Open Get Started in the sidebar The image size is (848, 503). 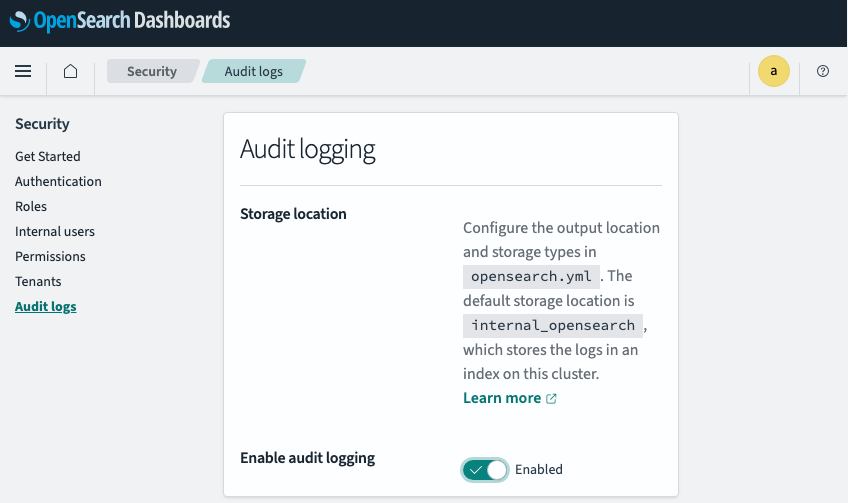pyautogui.click(x=48, y=156)
